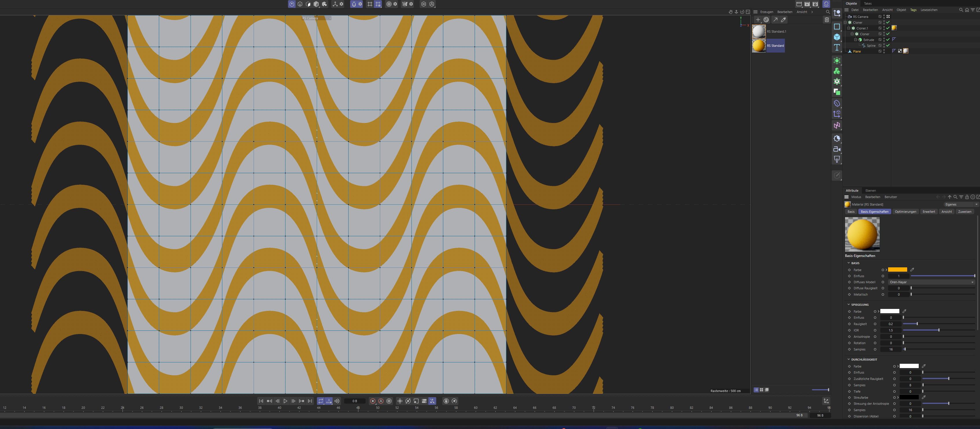Click home icon in Objekte manager
This screenshot has width=980, height=429.
(x=967, y=10)
